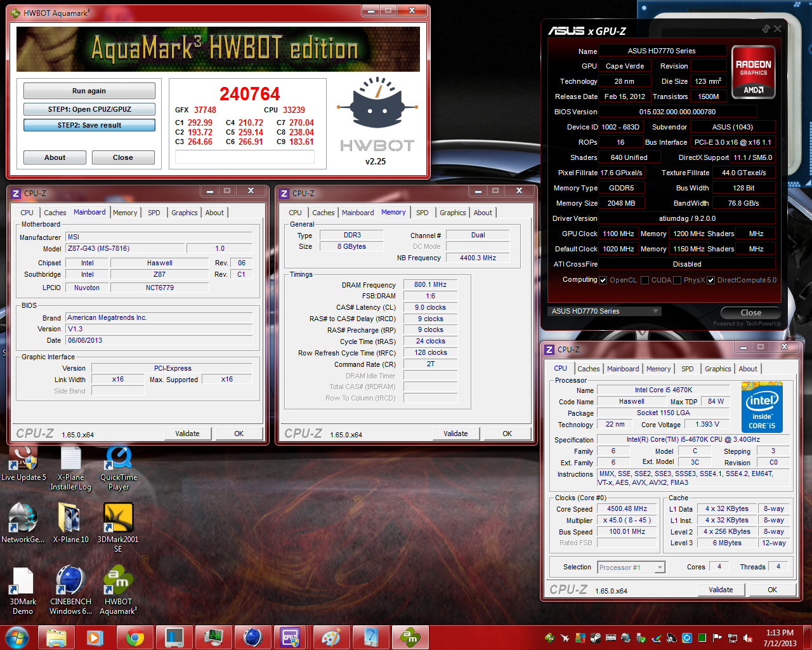
Task: Click the airplane icon in the system tray
Action: coord(565,638)
